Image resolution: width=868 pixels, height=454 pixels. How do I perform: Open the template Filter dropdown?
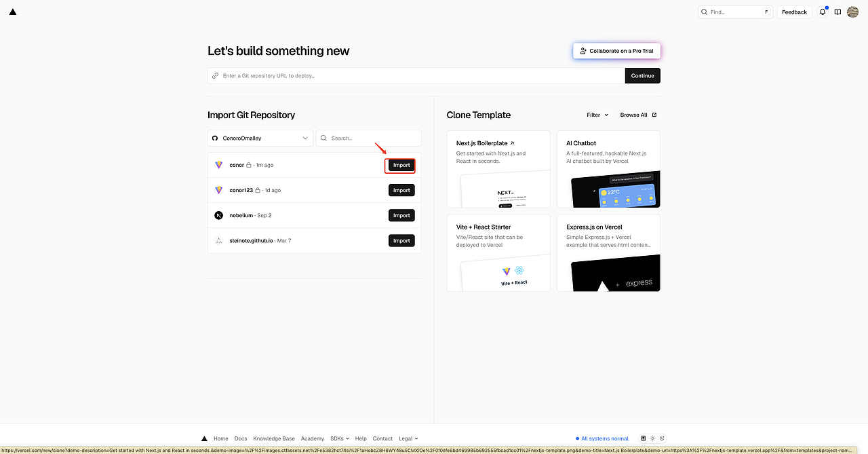coord(597,115)
